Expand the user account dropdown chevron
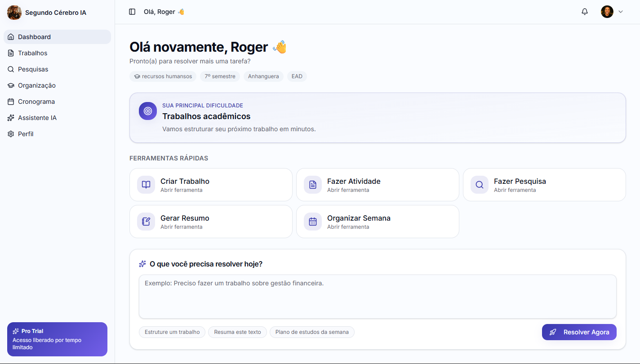640x364 pixels. [621, 12]
